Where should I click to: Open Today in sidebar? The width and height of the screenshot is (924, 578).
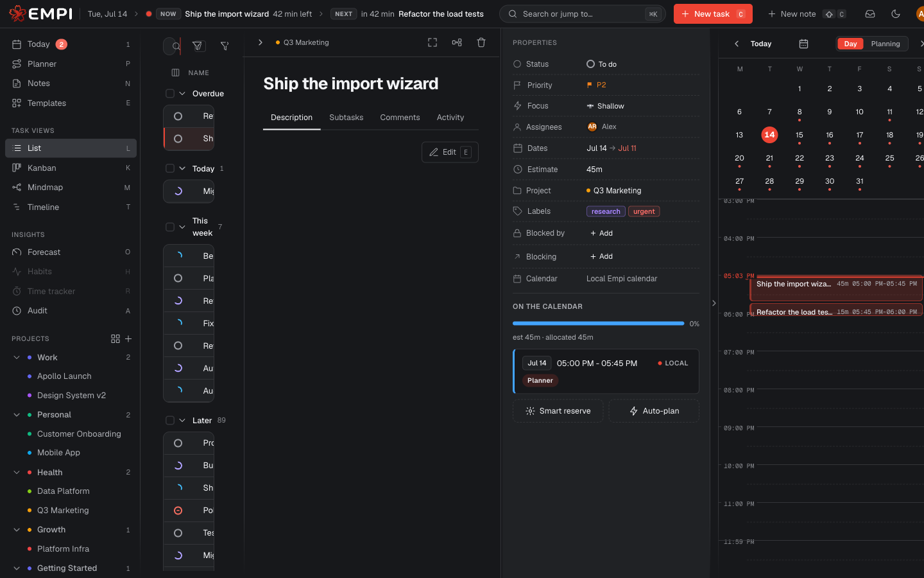click(71, 44)
